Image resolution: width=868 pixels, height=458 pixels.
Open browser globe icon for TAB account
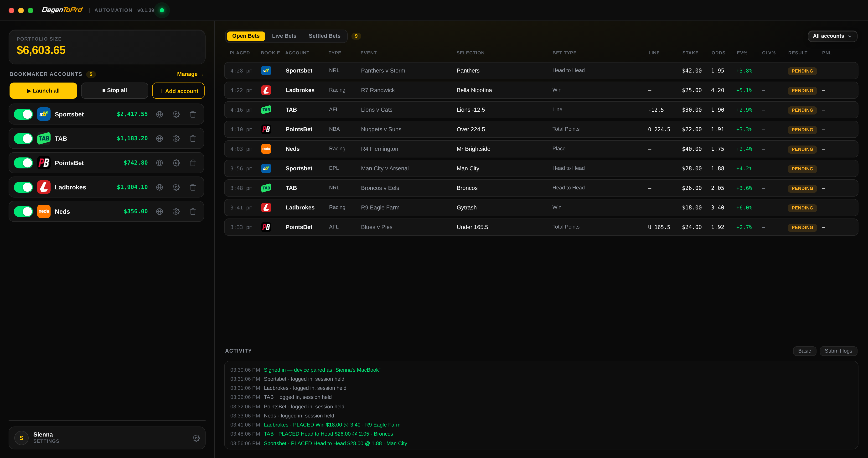click(x=159, y=139)
